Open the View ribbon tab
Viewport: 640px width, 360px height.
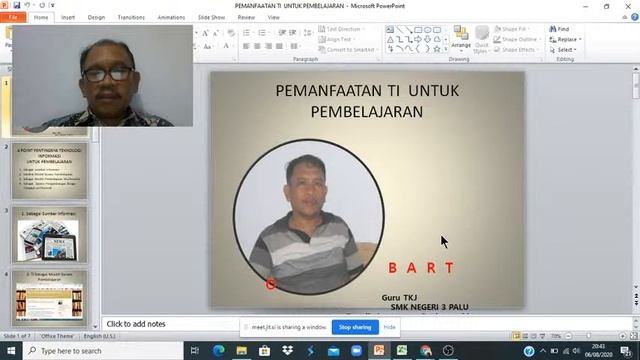click(x=273, y=18)
